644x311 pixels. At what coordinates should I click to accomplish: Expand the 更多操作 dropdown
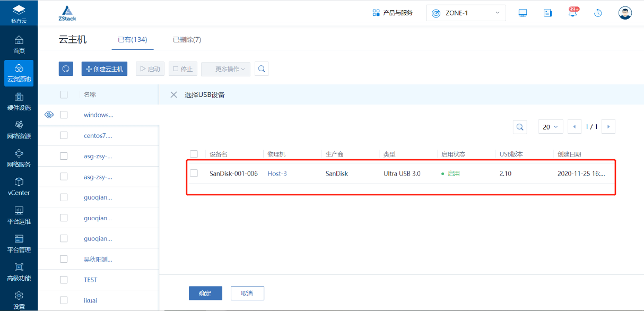tap(225, 69)
